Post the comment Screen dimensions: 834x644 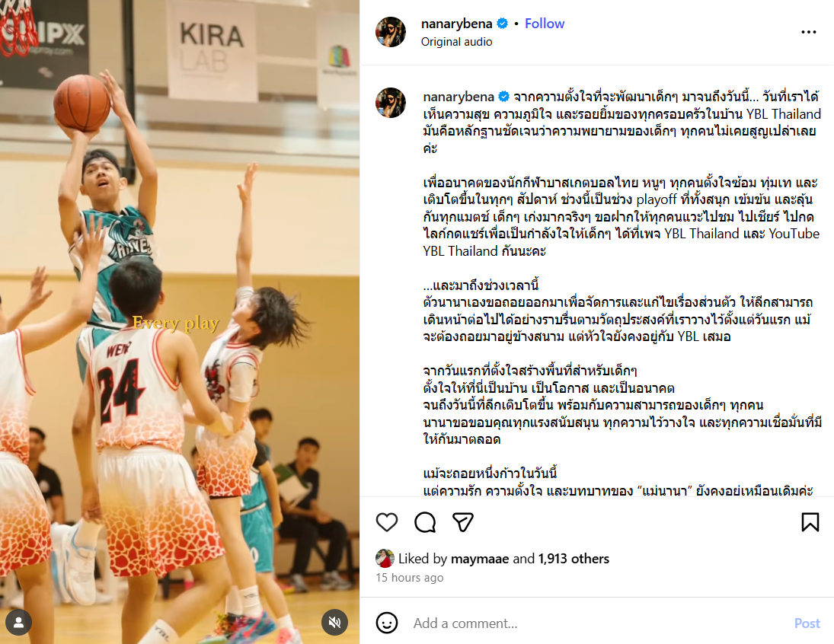[807, 623]
